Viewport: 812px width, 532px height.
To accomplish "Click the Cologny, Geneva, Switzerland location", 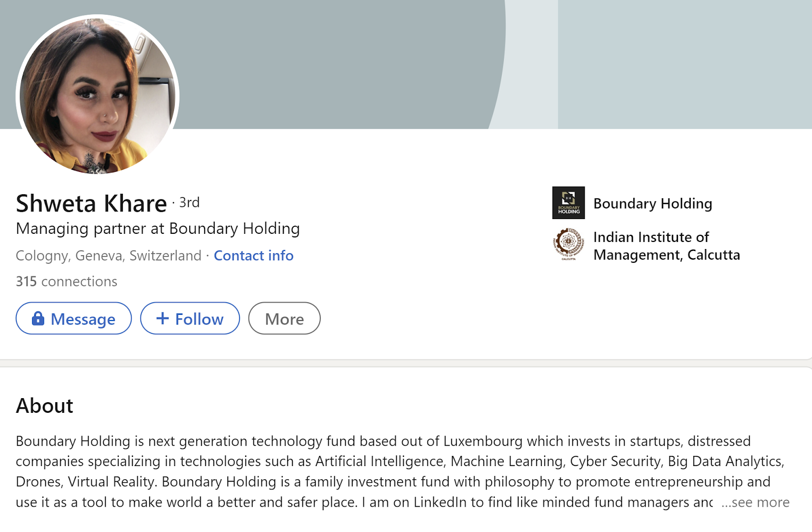I will (x=109, y=256).
